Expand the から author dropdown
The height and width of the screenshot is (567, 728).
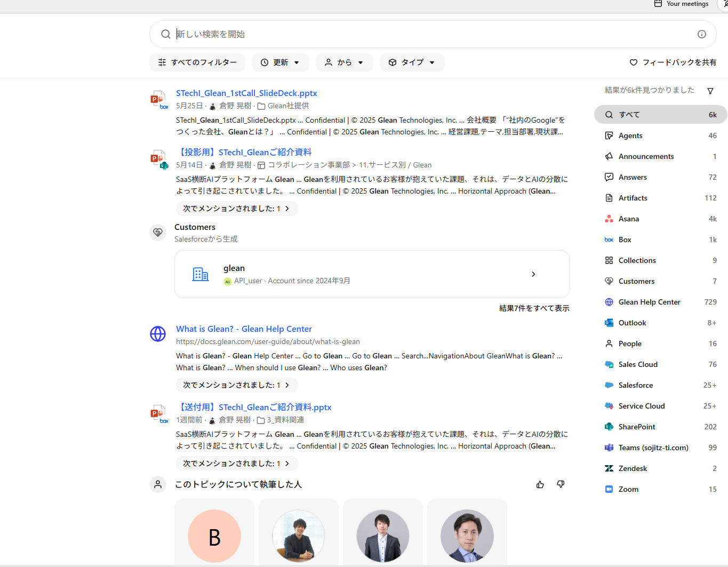(345, 62)
